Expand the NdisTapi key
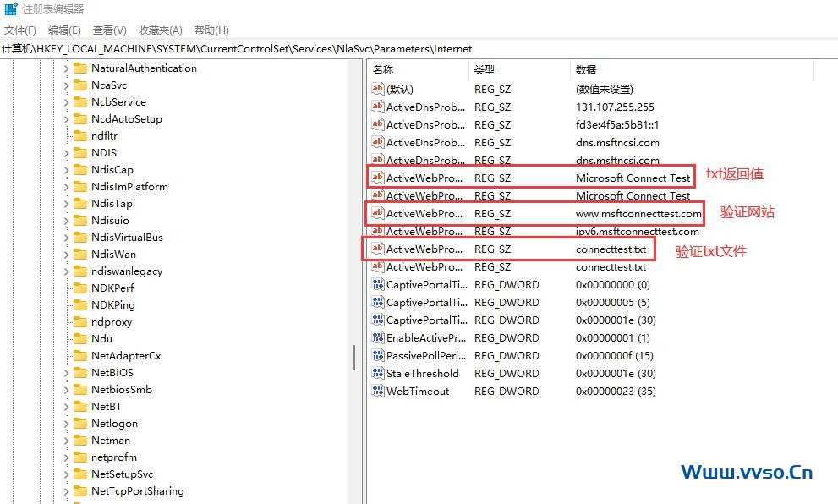The image size is (838, 504). click(x=66, y=204)
